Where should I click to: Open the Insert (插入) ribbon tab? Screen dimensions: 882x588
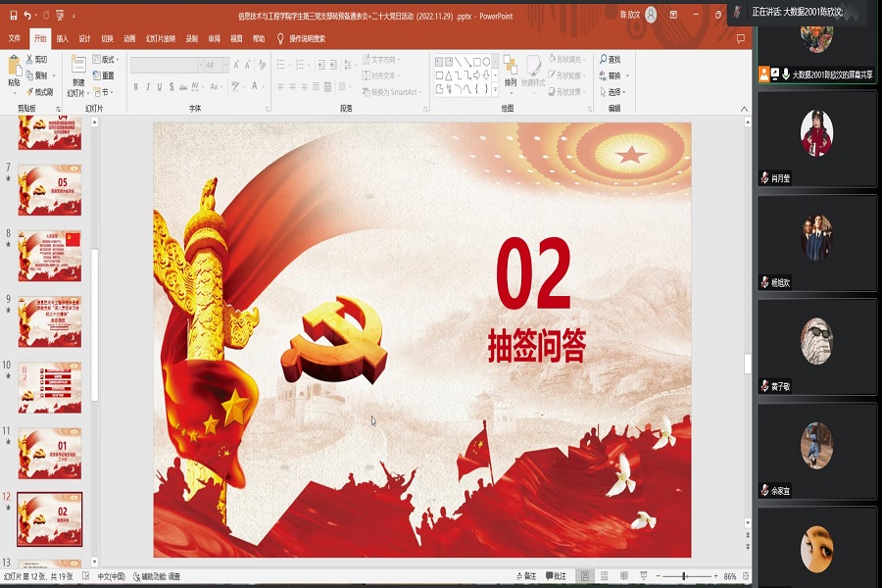point(63,38)
